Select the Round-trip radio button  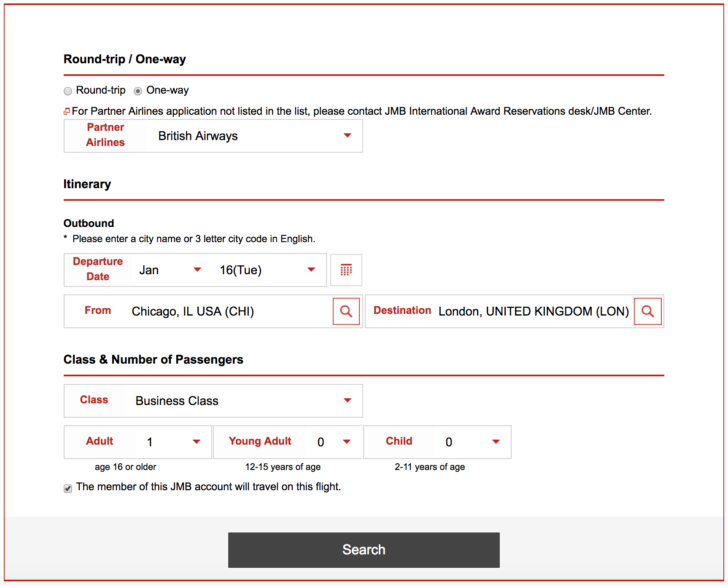(x=68, y=91)
